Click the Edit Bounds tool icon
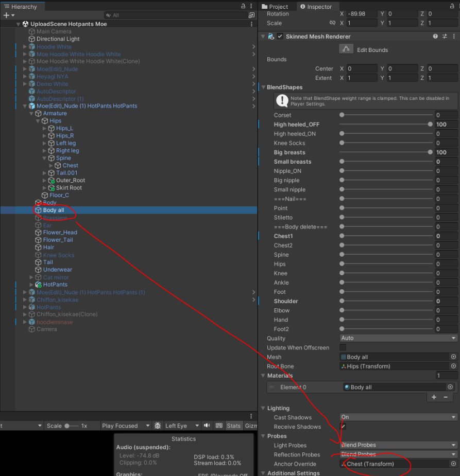This screenshot has height=476, width=460. point(346,49)
